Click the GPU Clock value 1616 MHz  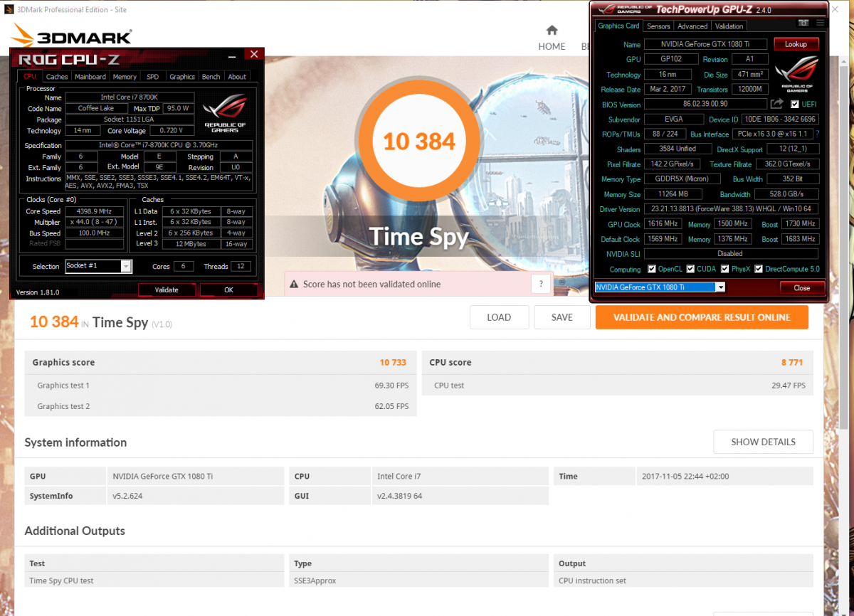tap(663, 224)
